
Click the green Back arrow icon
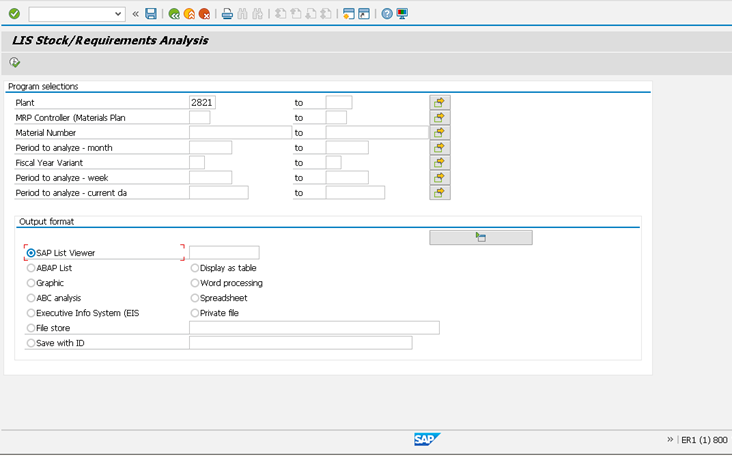(x=174, y=14)
